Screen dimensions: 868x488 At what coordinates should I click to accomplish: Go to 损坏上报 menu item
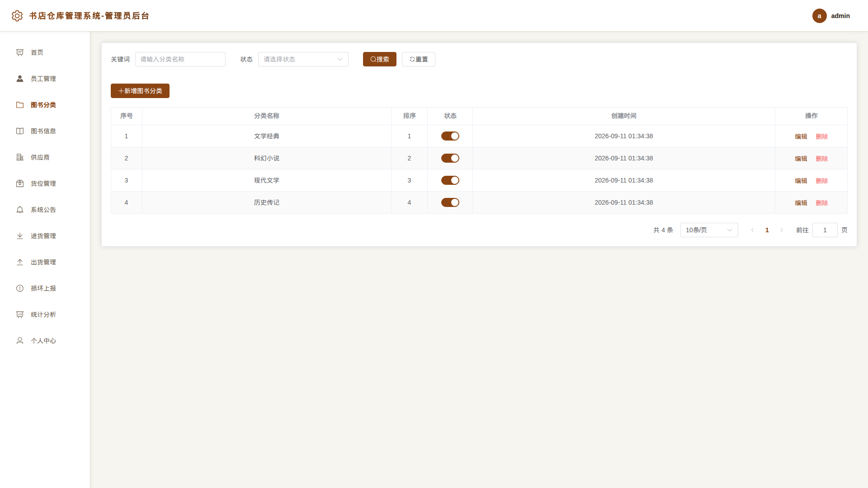45,288
